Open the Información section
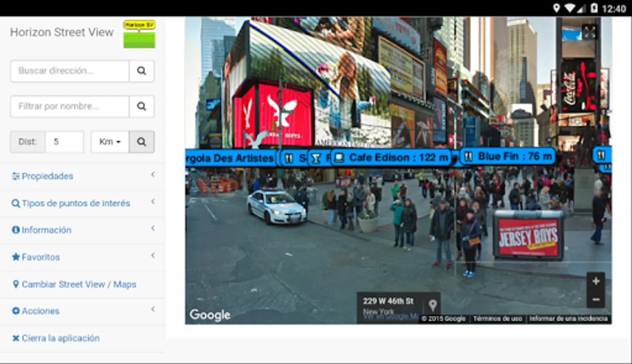The height and width of the screenshot is (364, 632). point(83,230)
